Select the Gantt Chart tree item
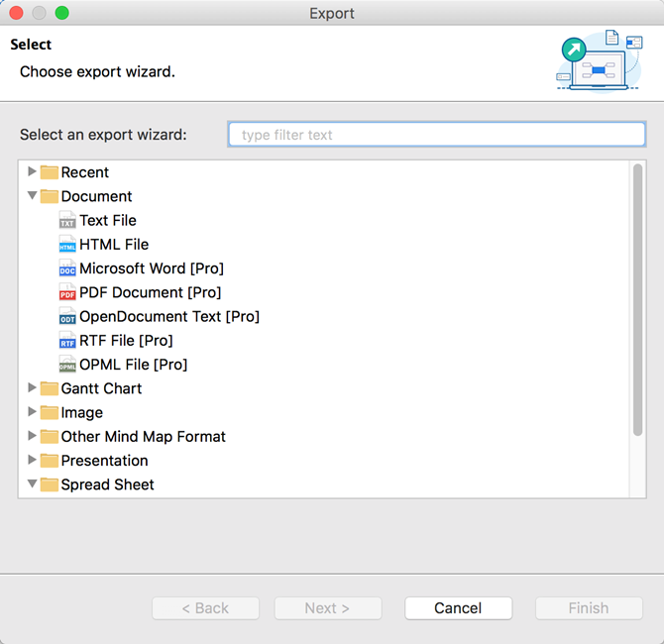The image size is (664, 644). tap(101, 388)
